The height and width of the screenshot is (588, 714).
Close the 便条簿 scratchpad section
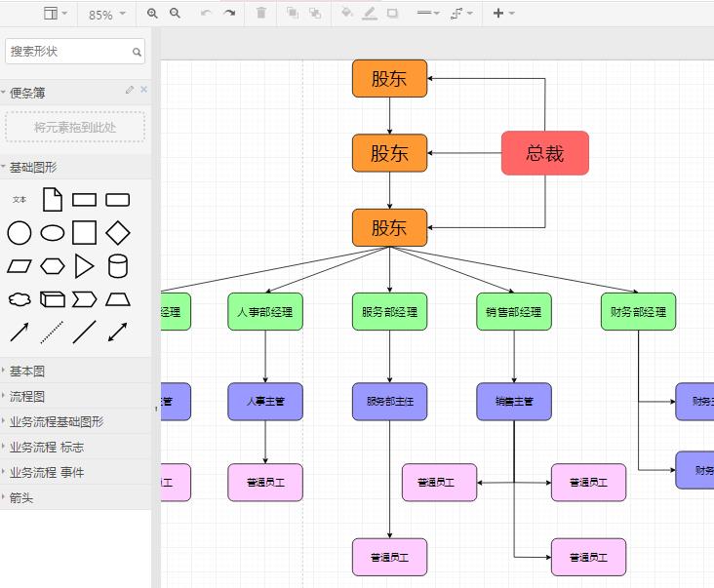(144, 89)
